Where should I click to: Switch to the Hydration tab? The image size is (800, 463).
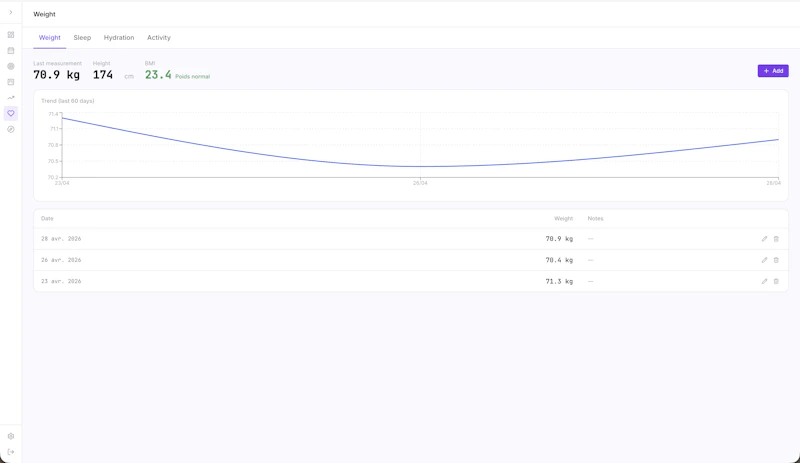(119, 38)
